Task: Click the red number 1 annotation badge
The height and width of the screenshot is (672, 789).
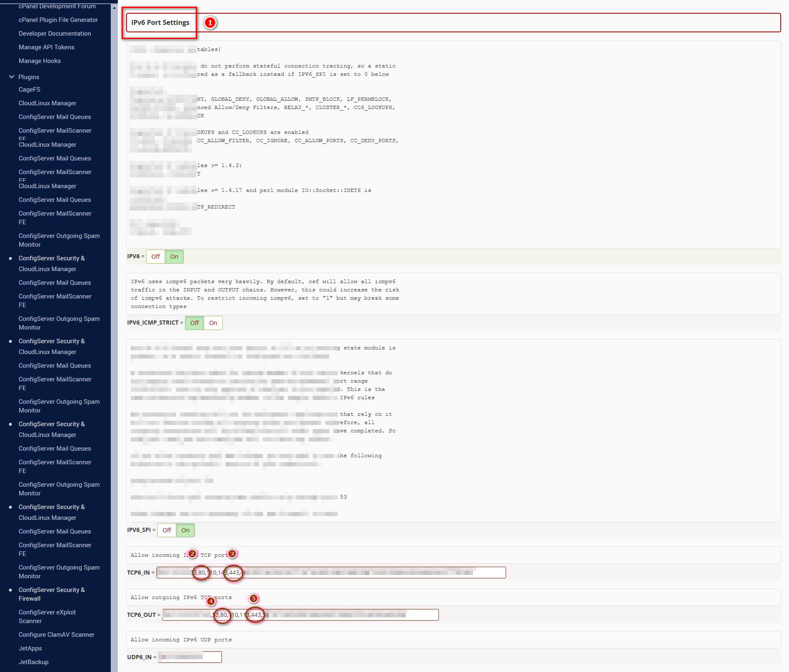Action: tap(210, 22)
